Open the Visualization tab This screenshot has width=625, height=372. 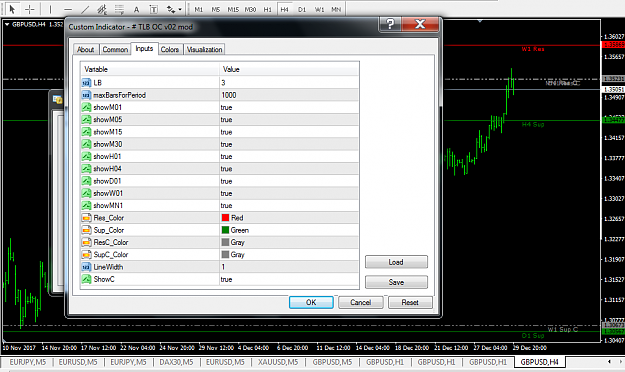(204, 49)
